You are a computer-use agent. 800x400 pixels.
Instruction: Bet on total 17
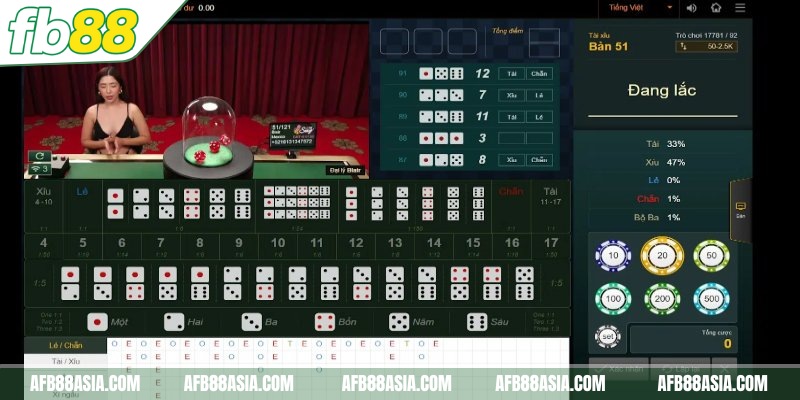pos(551,247)
